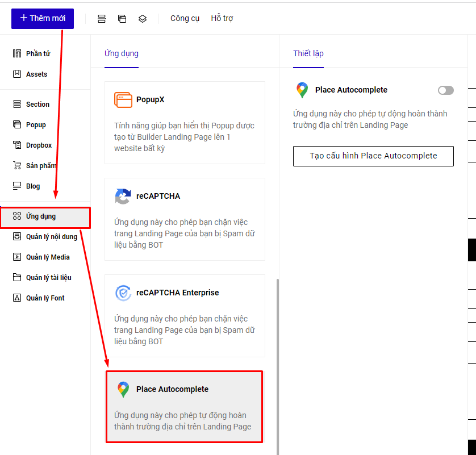Viewport: 476px width, 455px height.
Task: Open Assets in the left sidebar
Action: (36, 74)
